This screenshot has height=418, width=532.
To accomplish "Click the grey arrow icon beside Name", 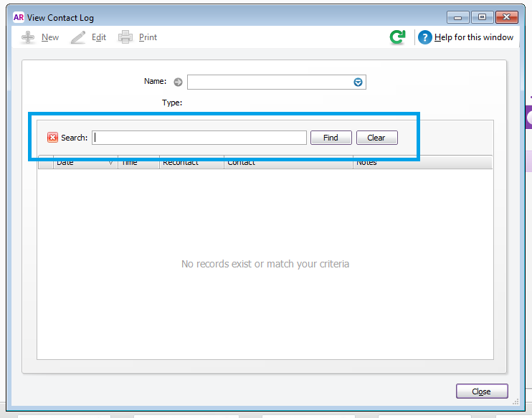I will click(178, 82).
